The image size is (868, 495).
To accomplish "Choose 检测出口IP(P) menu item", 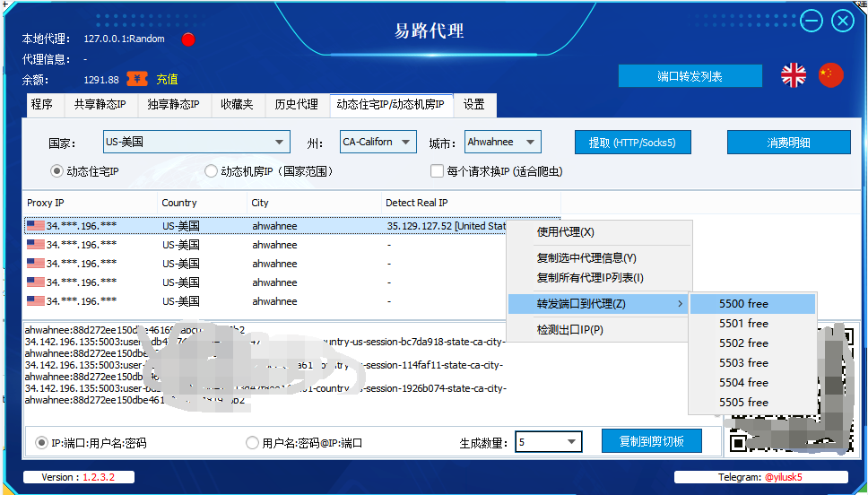I will (x=599, y=329).
